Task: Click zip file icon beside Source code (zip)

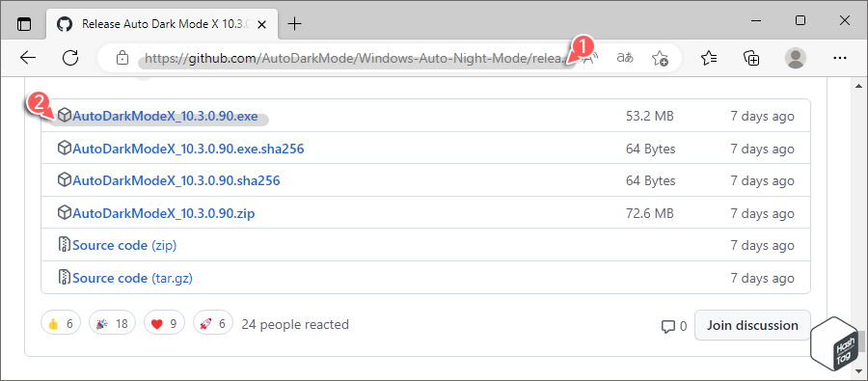Action: click(65, 245)
